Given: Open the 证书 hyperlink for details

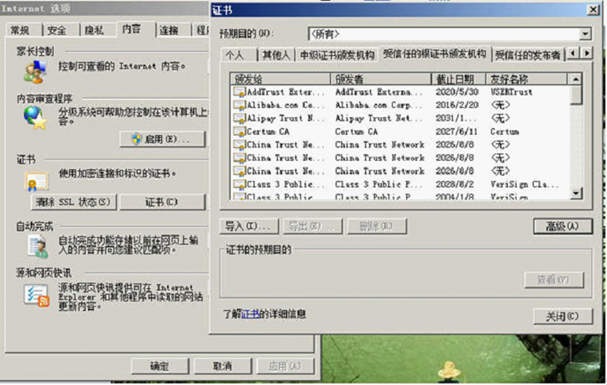Looking at the screenshot, I should (250, 314).
